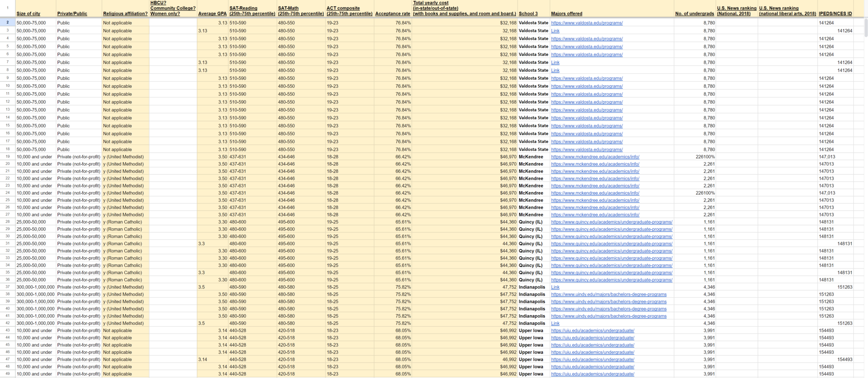Select the 'HBCU? Community College? Women only?' header
This screenshot has width=868, height=378.
pyautogui.click(x=173, y=8)
